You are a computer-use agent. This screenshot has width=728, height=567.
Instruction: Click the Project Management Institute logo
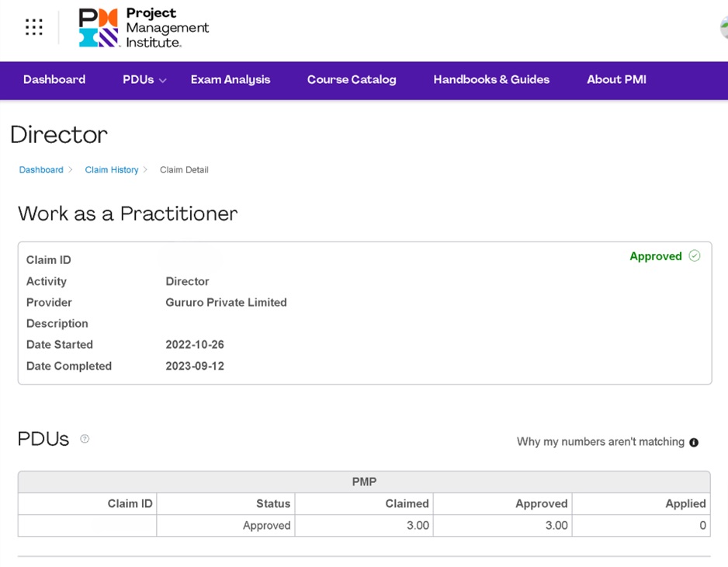[144, 28]
